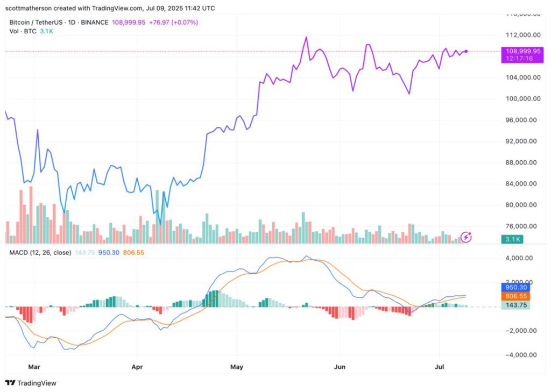Viewport: 551px width, 392px height.
Task: Click the blue 950.30 MACD value tag
Action: [x=515, y=287]
